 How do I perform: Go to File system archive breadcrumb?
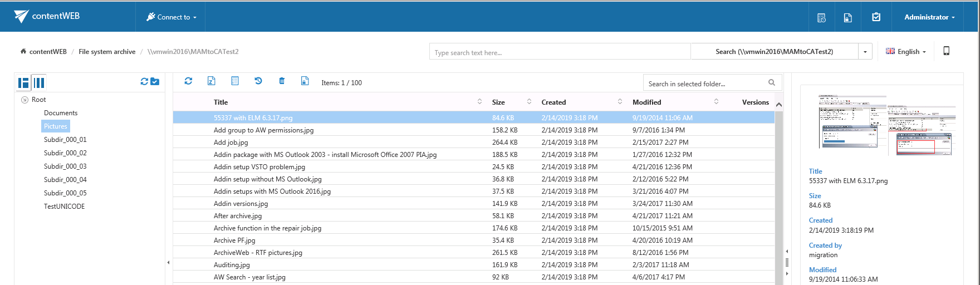107,52
